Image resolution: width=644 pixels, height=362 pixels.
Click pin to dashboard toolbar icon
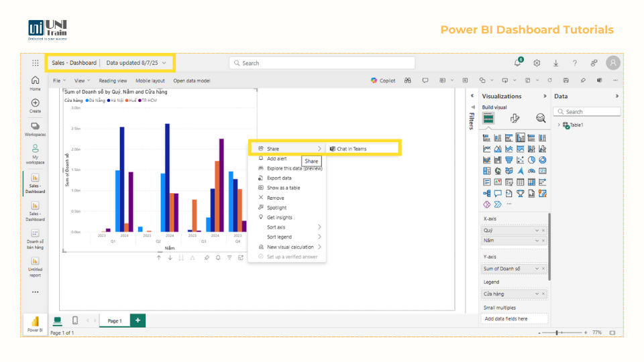(x=583, y=80)
